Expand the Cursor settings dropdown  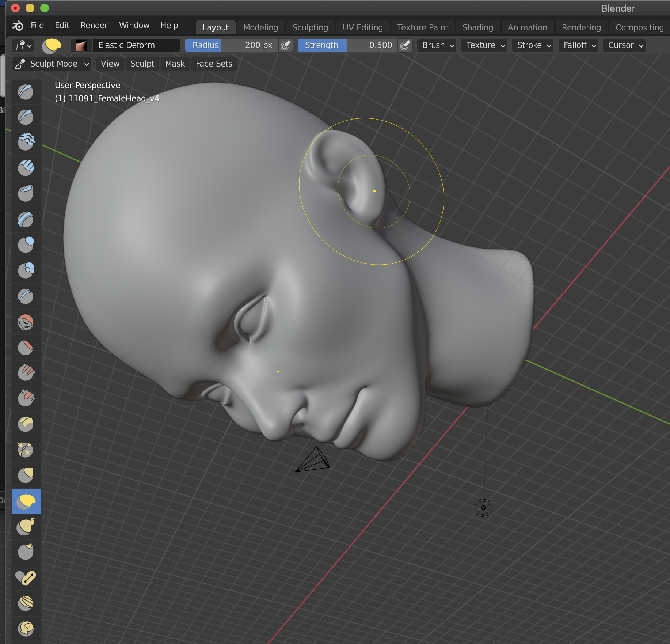pyautogui.click(x=625, y=45)
